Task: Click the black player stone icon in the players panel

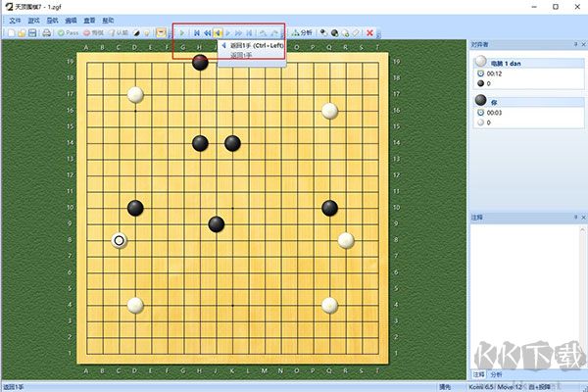Action: [x=481, y=100]
